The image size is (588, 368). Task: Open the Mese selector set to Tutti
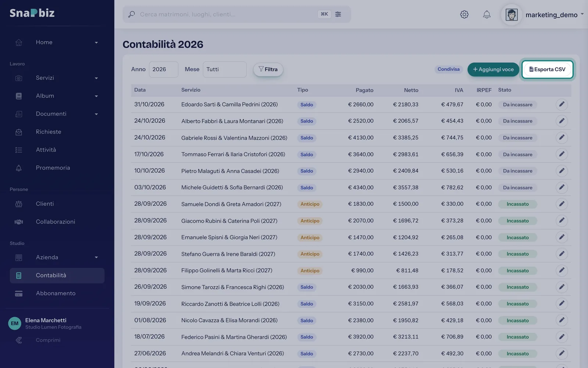225,69
